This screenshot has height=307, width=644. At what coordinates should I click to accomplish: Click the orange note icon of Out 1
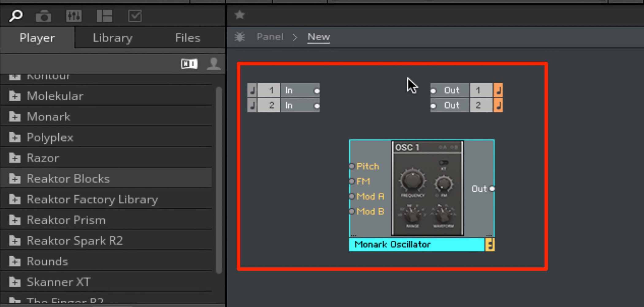[498, 90]
